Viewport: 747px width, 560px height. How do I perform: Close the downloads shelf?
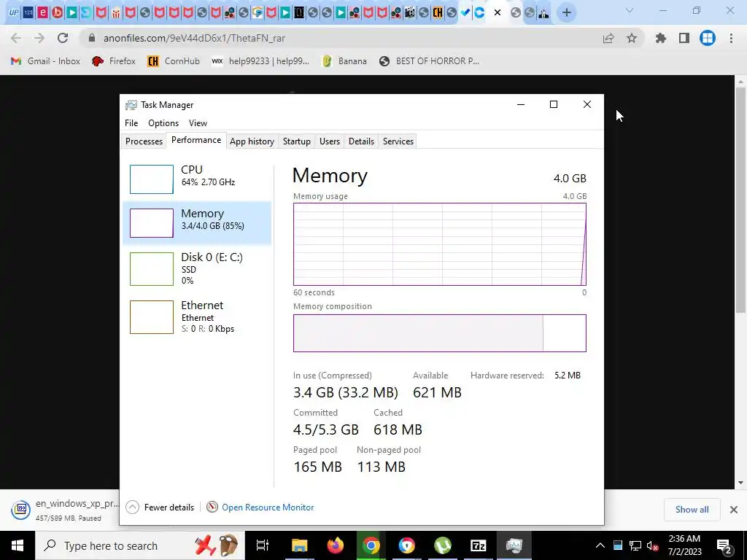734,510
